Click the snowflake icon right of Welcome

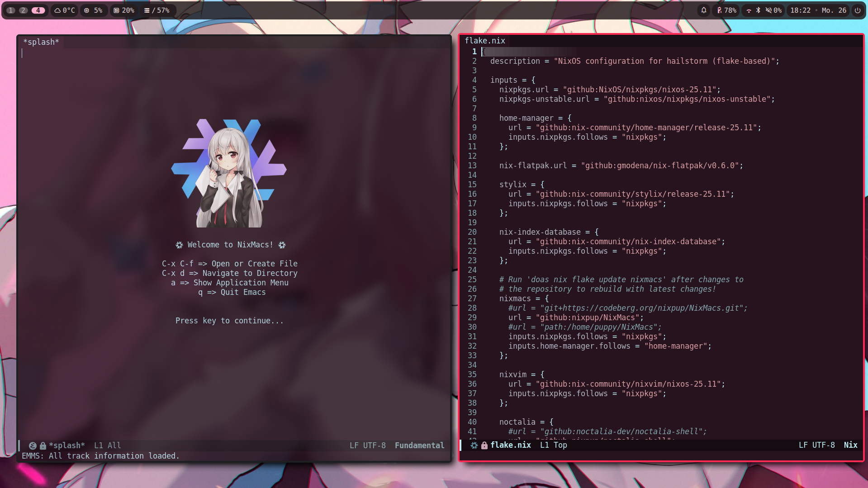[282, 245]
